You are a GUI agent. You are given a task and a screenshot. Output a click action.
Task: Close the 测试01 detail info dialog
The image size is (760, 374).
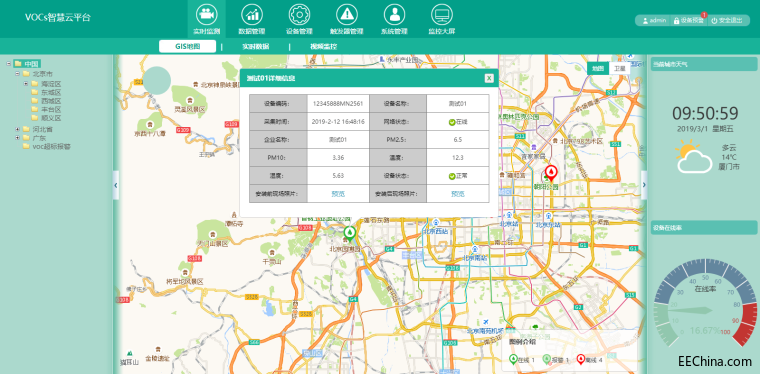(x=489, y=78)
